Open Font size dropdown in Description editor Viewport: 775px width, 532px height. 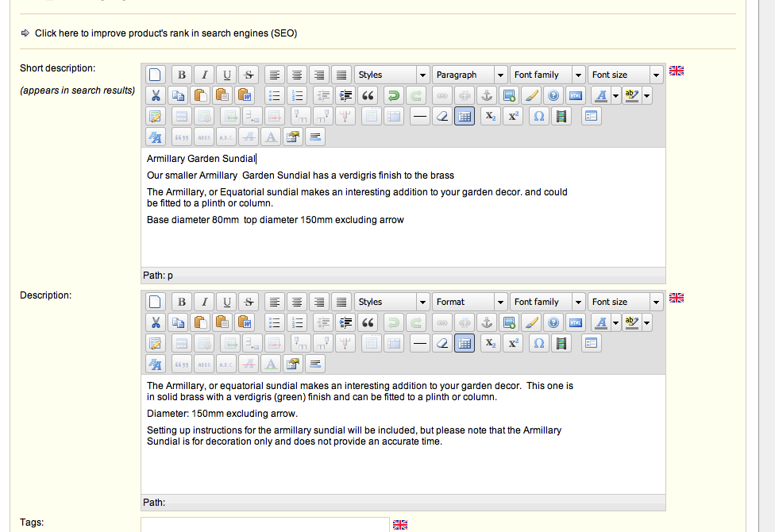(625, 302)
